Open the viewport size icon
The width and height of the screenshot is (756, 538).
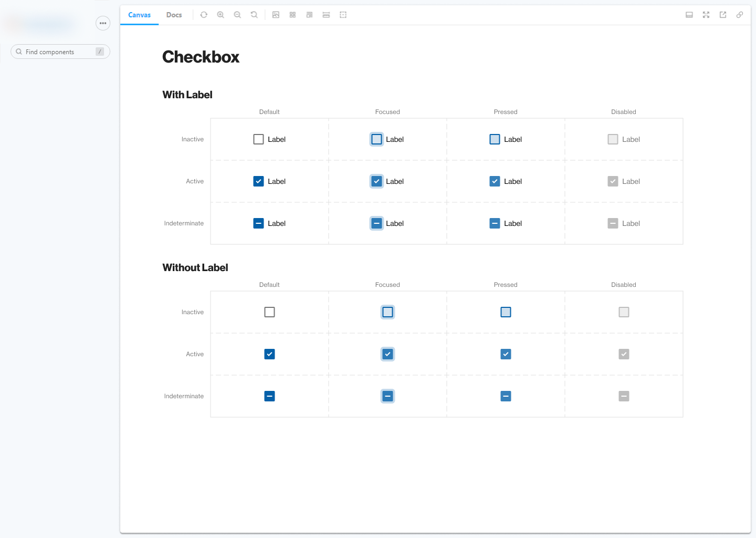coord(309,15)
